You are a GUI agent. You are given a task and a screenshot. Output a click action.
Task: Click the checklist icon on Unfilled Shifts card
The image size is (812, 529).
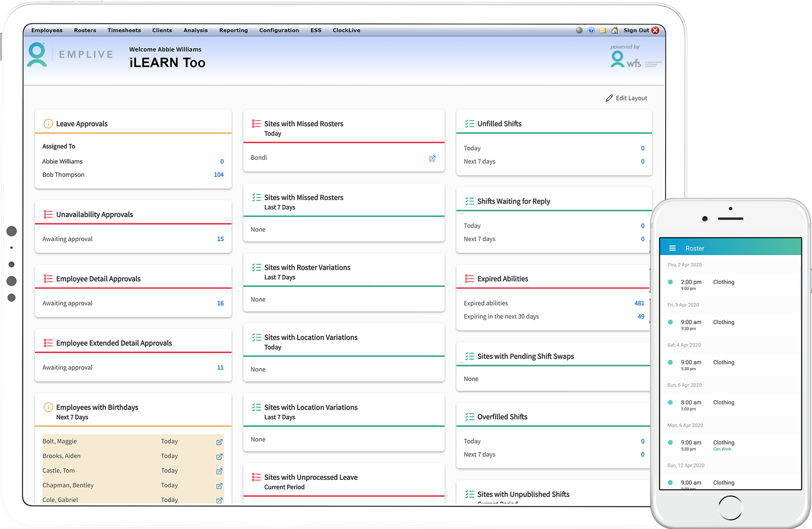469,123
